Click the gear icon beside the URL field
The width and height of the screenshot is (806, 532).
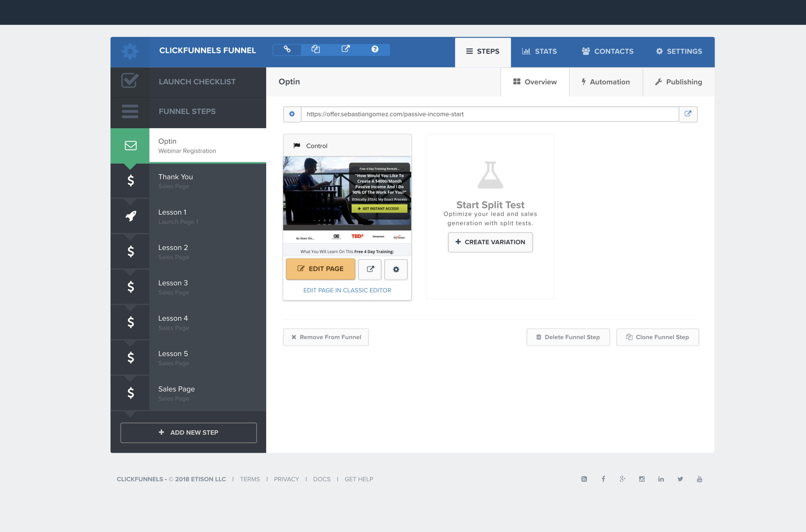pos(292,114)
